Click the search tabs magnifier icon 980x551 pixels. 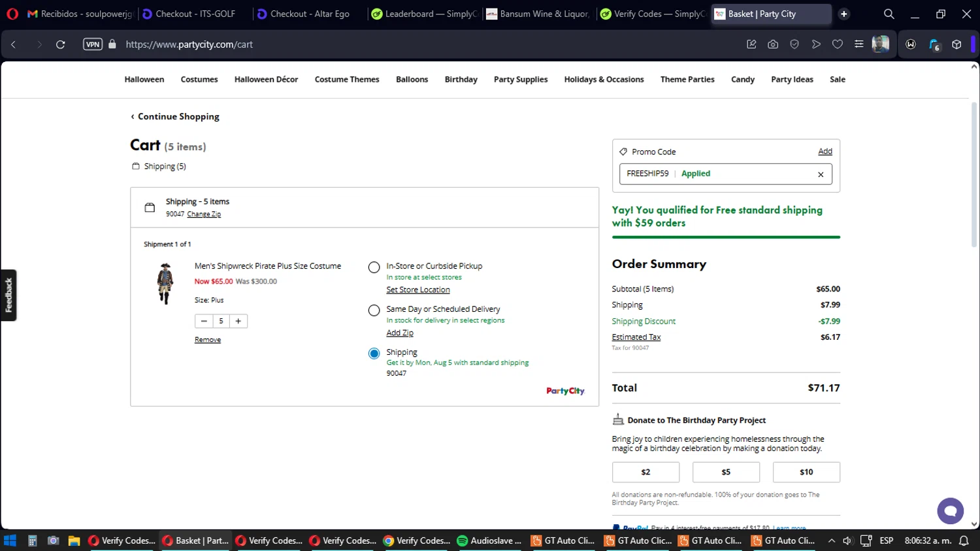point(889,14)
